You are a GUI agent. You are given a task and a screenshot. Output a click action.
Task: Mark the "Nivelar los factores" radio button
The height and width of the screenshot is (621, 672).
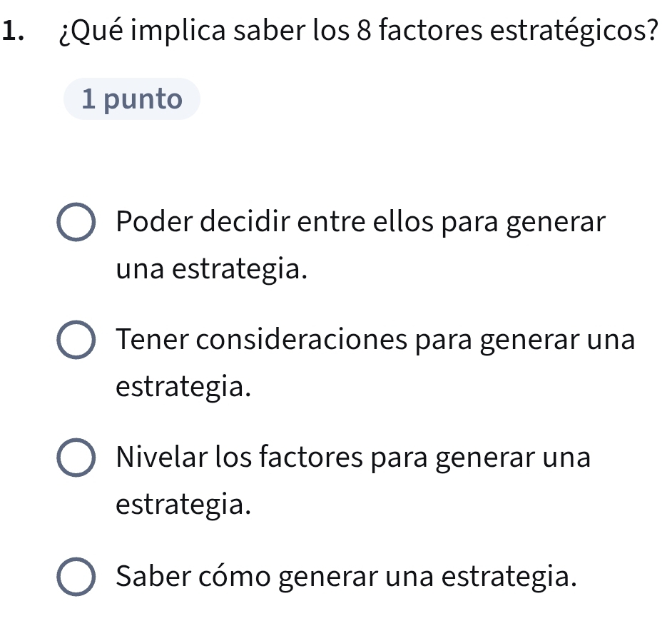point(75,460)
